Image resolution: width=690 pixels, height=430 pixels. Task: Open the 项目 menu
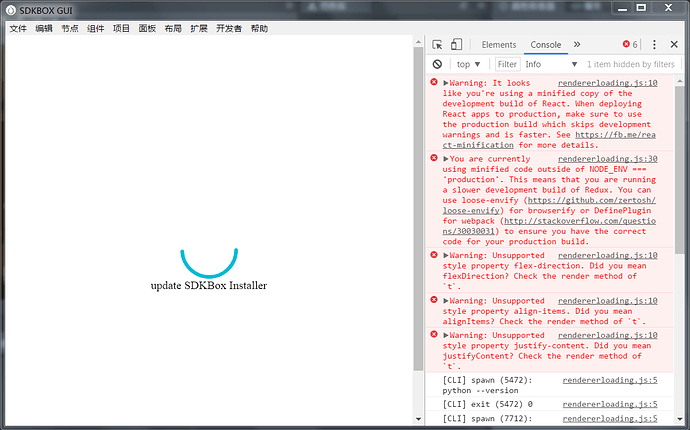[x=121, y=29]
